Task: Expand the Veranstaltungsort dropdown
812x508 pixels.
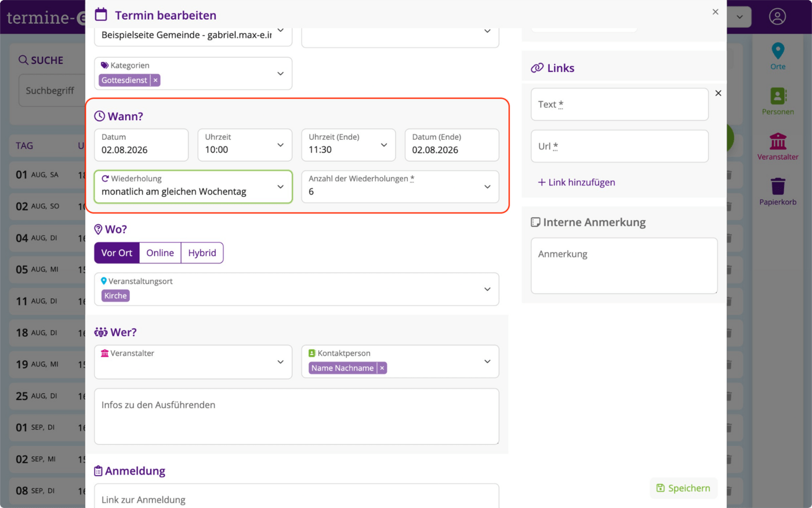Action: point(296,289)
